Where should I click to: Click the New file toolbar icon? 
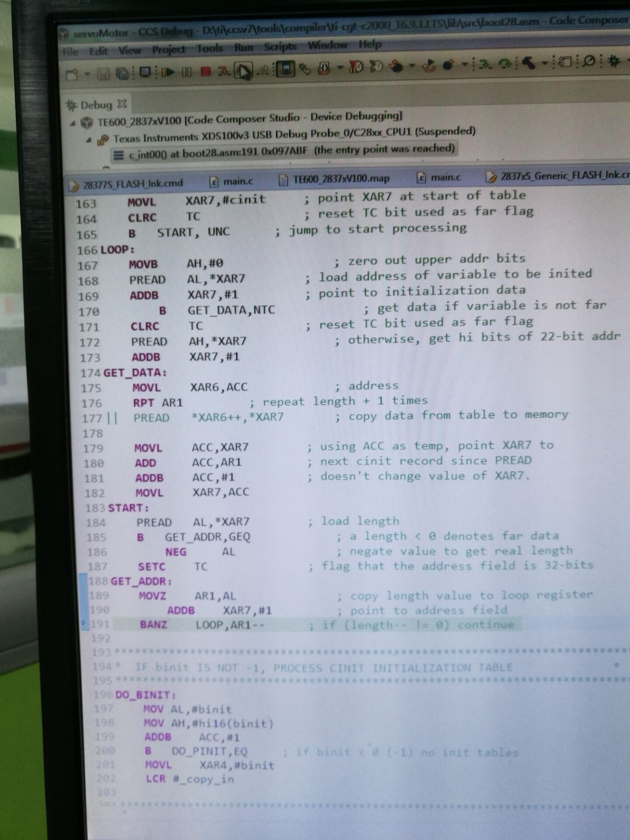[71, 74]
